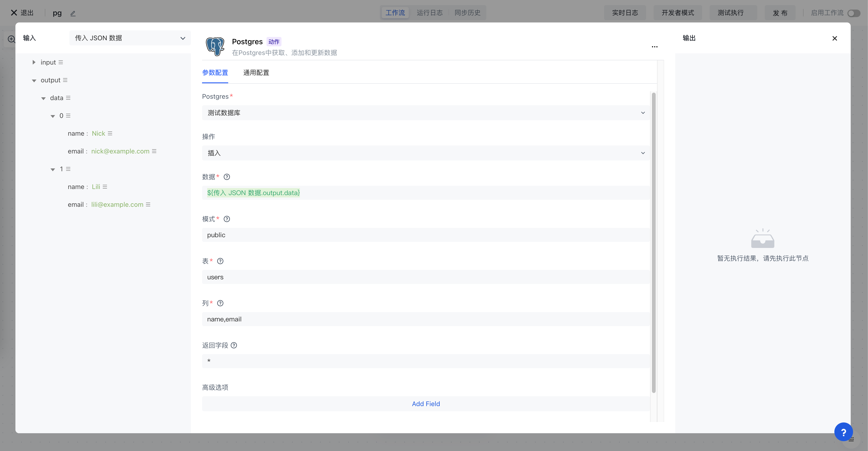Click help icon next to 返回字段 label
Screen dimensions: 868x451
click(234, 345)
